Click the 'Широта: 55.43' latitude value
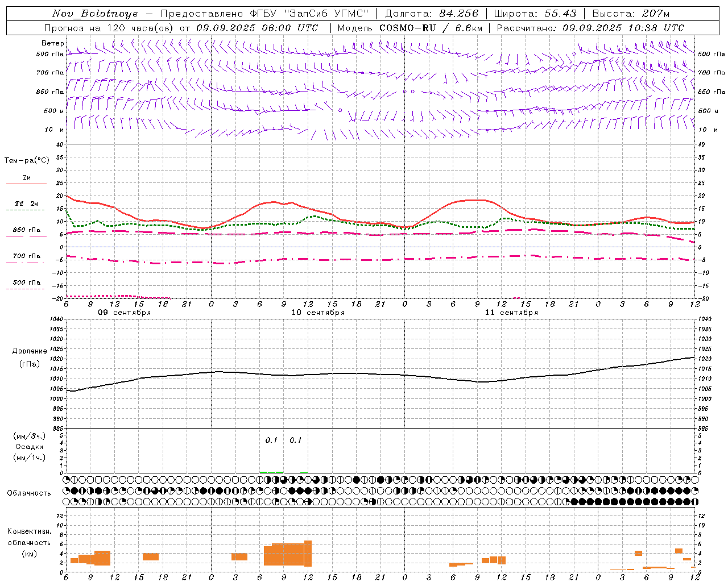Viewport: 728px width, 582px height. (x=535, y=14)
